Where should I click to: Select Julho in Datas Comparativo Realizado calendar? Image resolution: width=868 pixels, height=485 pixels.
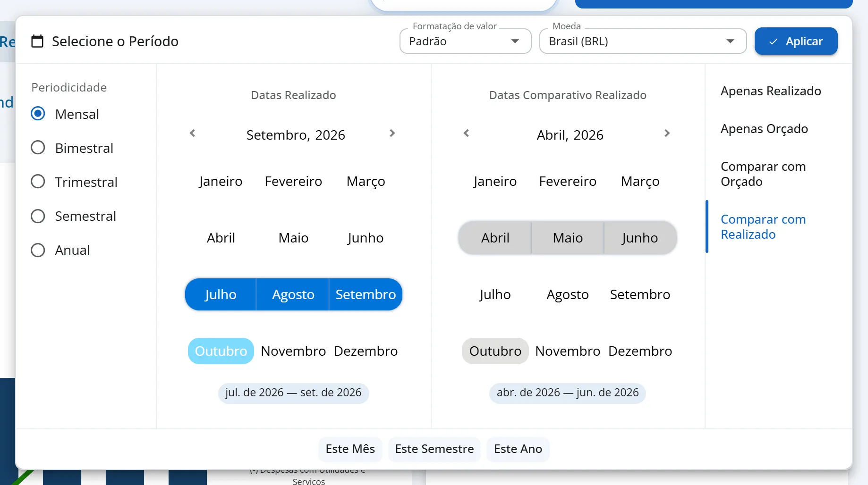point(495,294)
